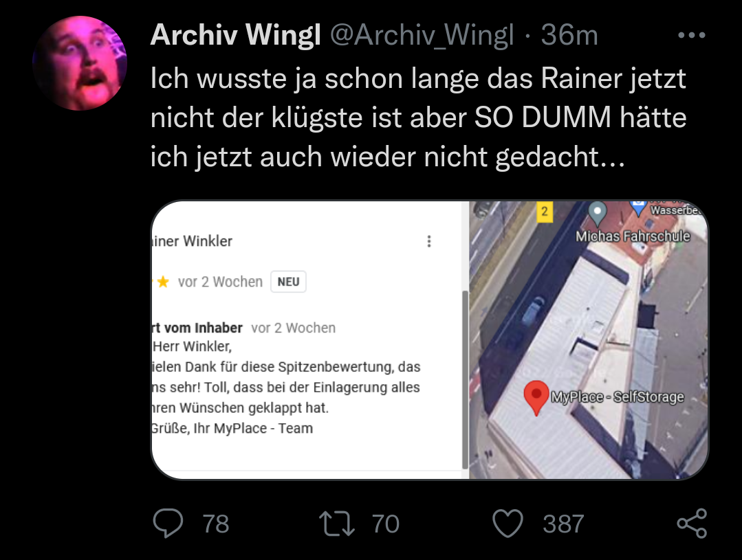Click the reply speech bubble icon
Screen dimensions: 742x560
coord(168,523)
